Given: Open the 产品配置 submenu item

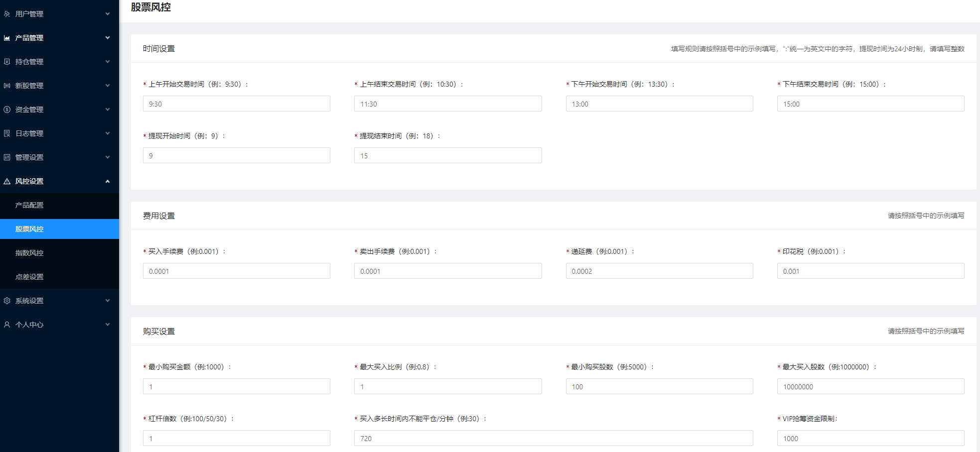Looking at the screenshot, I should (29, 205).
